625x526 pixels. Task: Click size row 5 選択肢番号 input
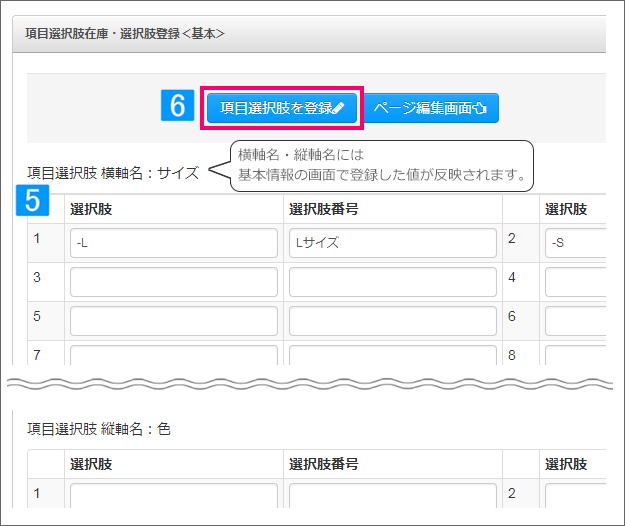coord(393,321)
